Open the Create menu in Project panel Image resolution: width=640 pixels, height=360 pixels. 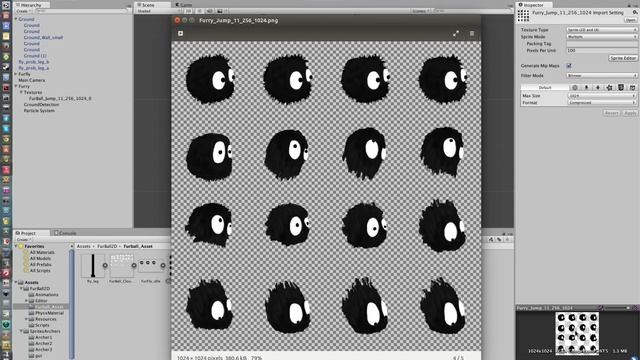pos(23,239)
